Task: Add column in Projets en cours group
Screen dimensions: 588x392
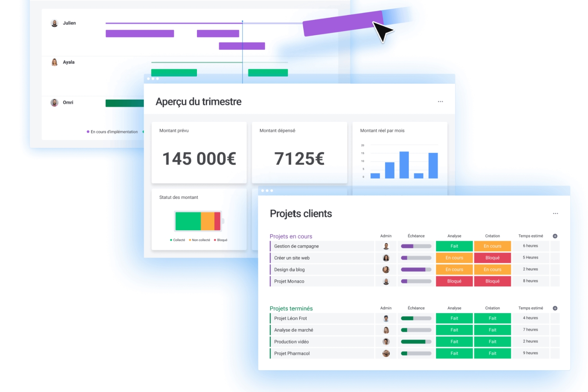Action: pos(555,236)
